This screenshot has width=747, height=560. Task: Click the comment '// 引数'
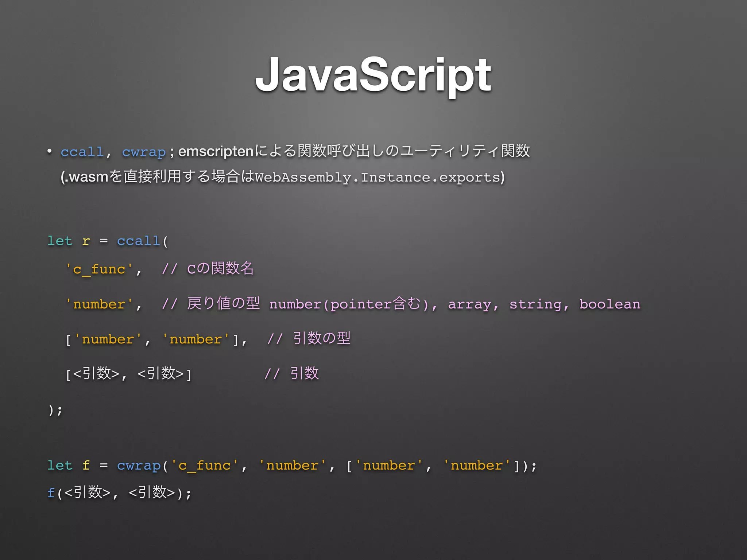point(291,374)
